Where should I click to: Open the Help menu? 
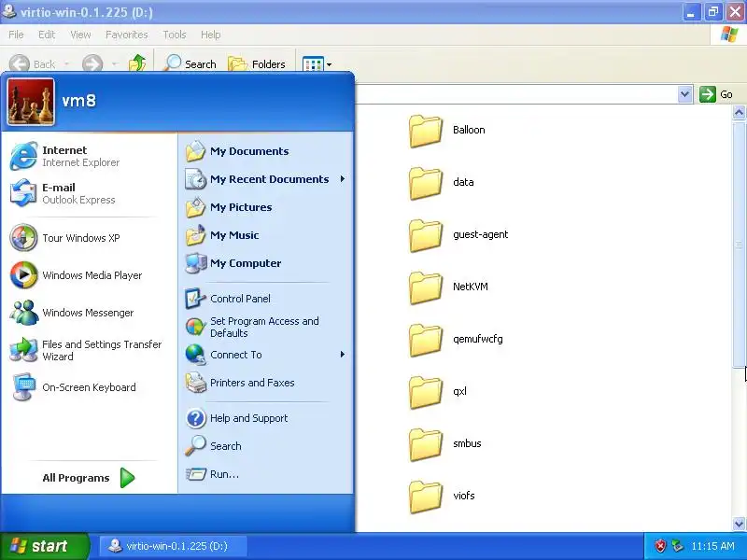pyautogui.click(x=211, y=35)
